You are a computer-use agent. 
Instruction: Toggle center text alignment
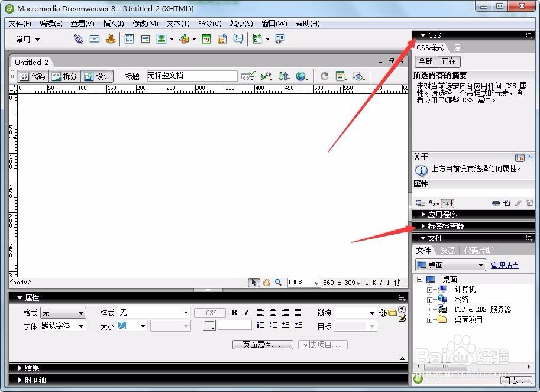pyautogui.click(x=273, y=313)
